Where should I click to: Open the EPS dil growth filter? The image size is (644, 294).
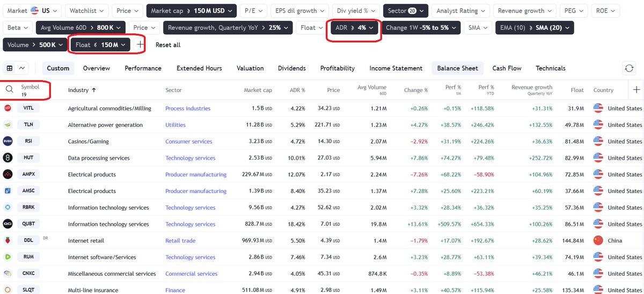[299, 10]
